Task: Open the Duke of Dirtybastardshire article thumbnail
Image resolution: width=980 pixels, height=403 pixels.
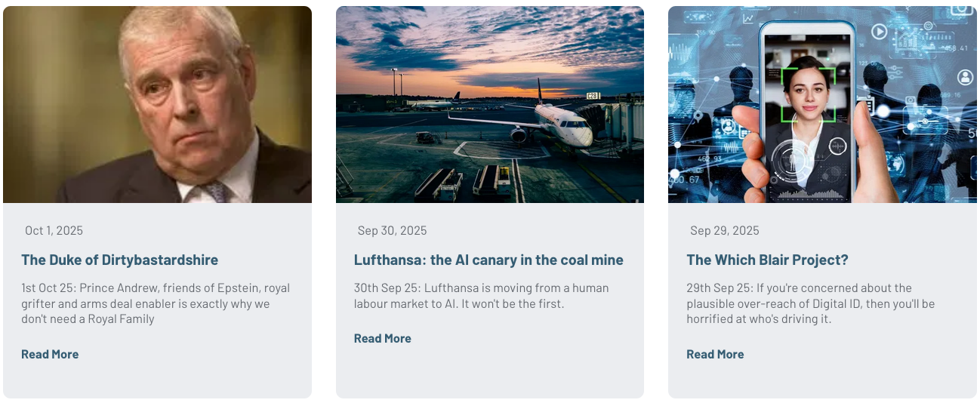Action: 157,104
